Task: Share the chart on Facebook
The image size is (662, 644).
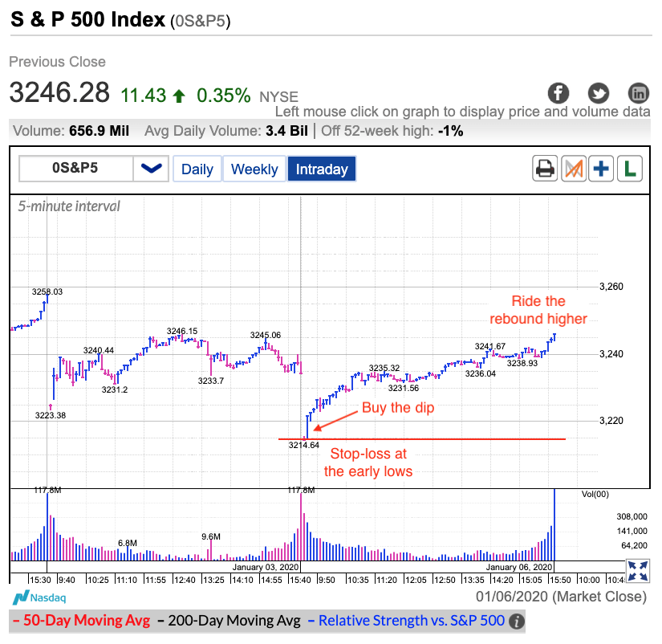Action: click(x=558, y=93)
